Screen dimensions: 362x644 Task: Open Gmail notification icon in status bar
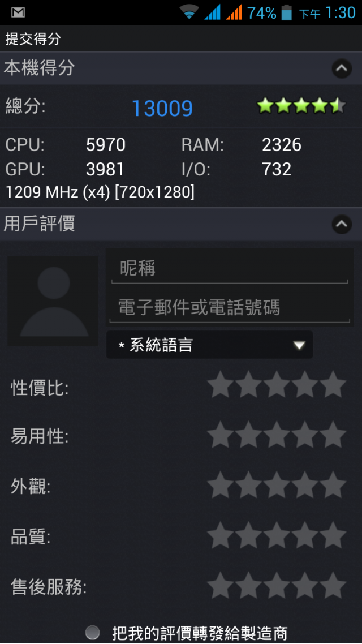click(18, 12)
